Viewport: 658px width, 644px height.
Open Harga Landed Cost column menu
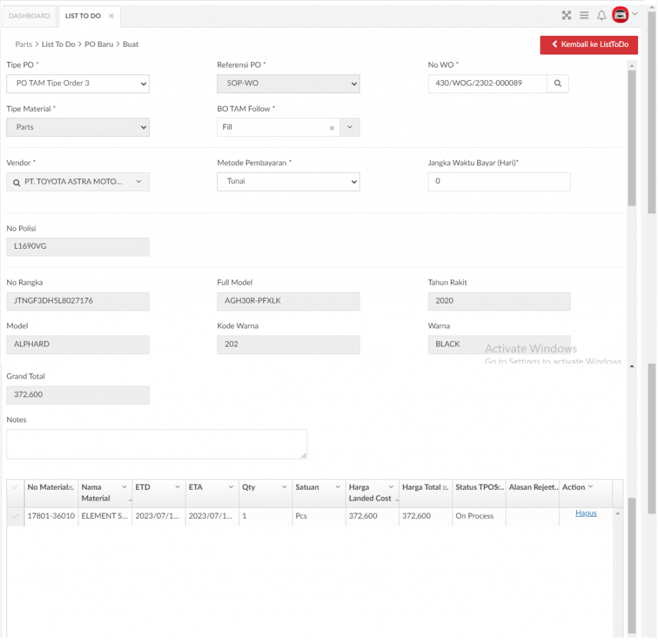click(x=391, y=487)
